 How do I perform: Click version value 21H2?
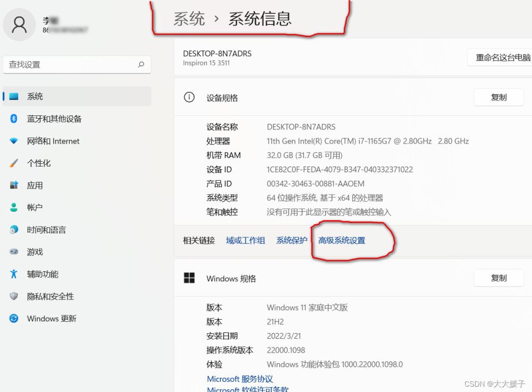pyautogui.click(x=275, y=322)
